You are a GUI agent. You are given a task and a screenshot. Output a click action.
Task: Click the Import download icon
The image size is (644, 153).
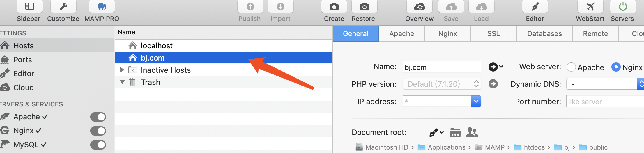pyautogui.click(x=281, y=6)
